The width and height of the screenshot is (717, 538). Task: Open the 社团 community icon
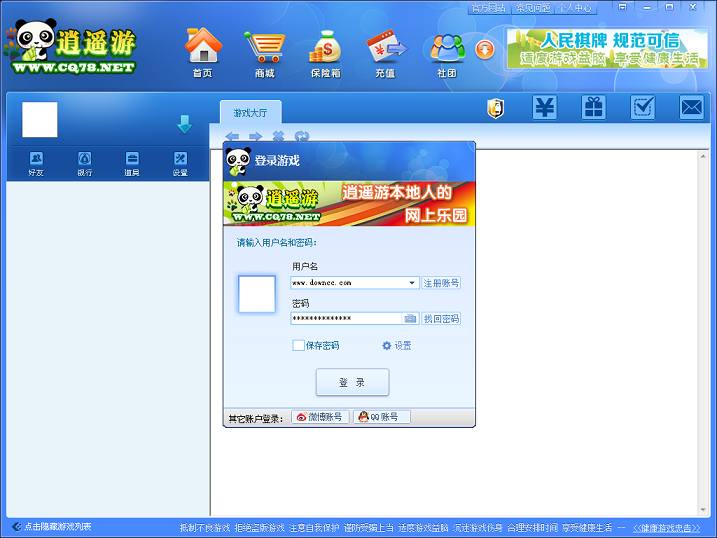click(x=446, y=47)
